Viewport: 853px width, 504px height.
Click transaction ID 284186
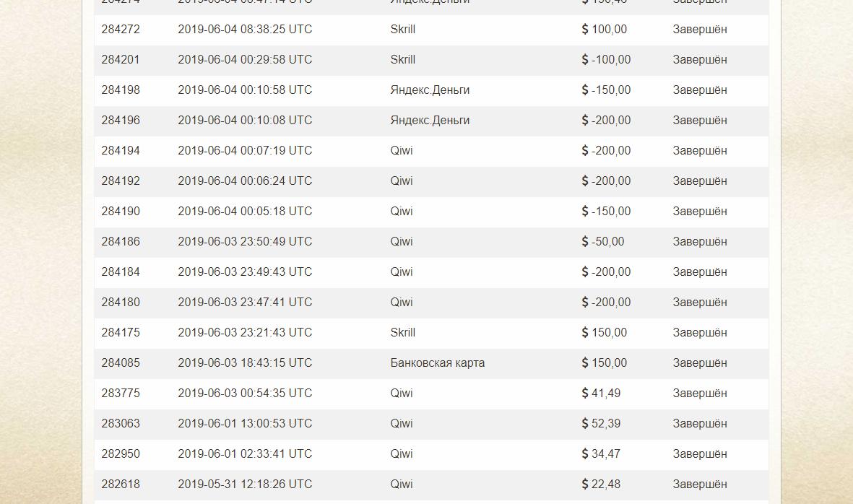click(x=120, y=242)
